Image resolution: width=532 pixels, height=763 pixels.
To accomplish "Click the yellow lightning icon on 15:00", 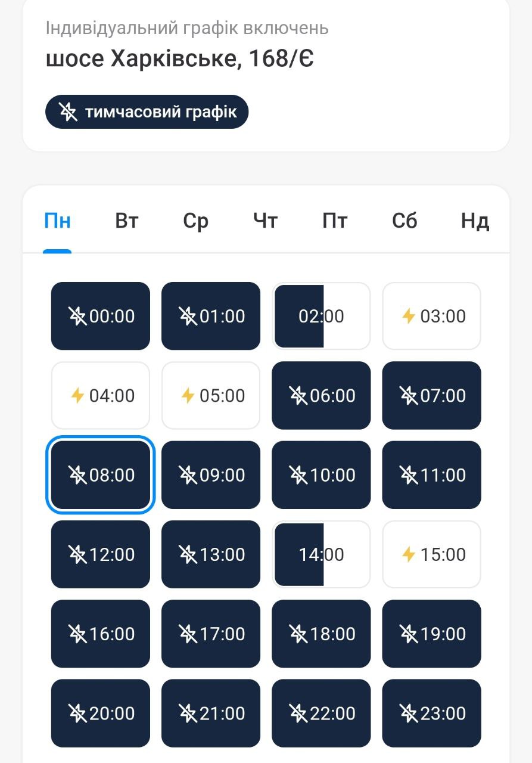I will click(408, 554).
